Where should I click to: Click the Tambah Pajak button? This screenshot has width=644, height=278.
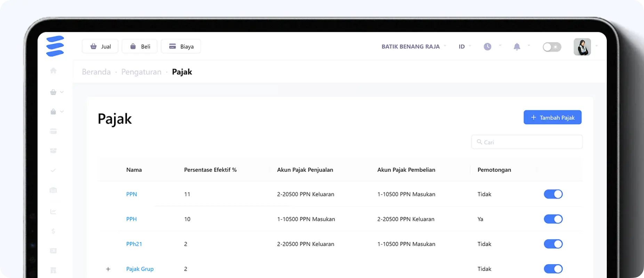click(x=553, y=117)
